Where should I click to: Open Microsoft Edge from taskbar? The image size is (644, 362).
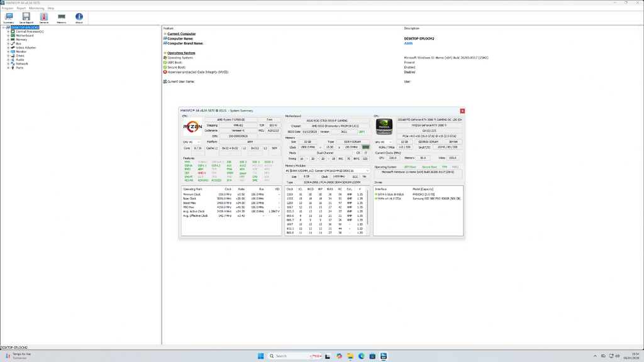[x=362, y=356]
